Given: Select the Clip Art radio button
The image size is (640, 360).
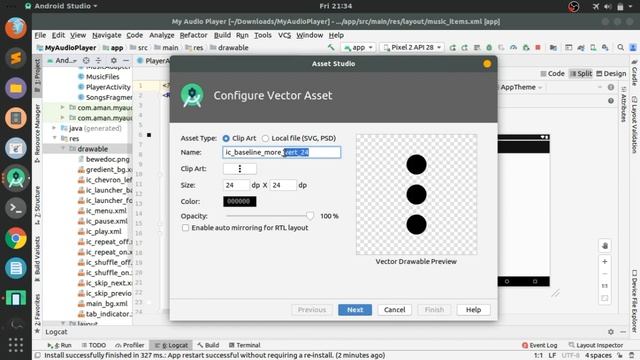Looking at the screenshot, I should coord(226,138).
